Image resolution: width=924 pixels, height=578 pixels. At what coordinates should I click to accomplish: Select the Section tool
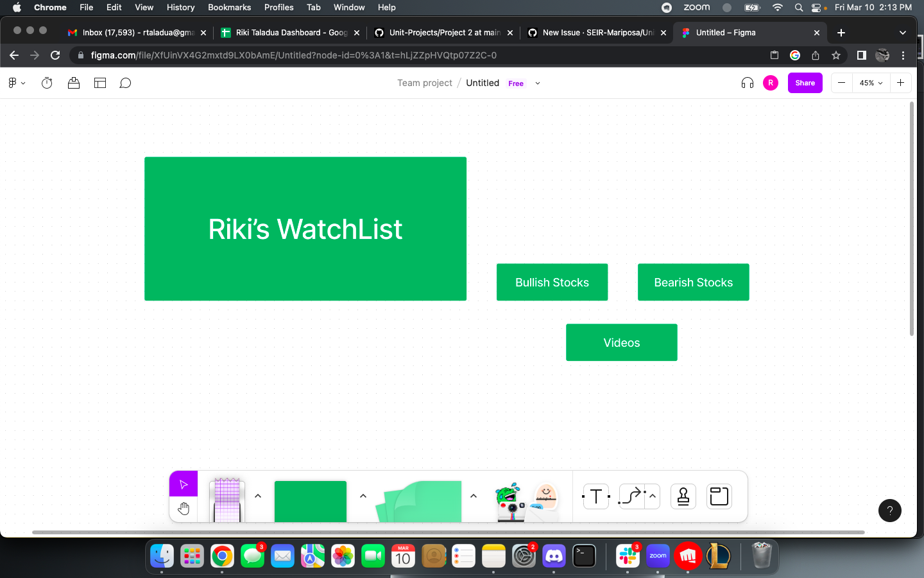pyautogui.click(x=719, y=496)
